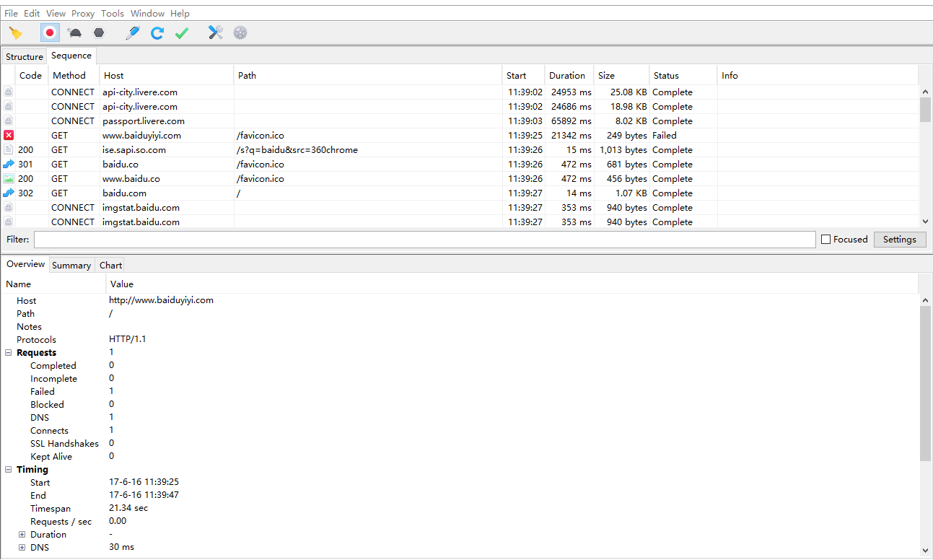This screenshot has width=933, height=560.
Task: Open the Window menu
Action: (x=147, y=13)
